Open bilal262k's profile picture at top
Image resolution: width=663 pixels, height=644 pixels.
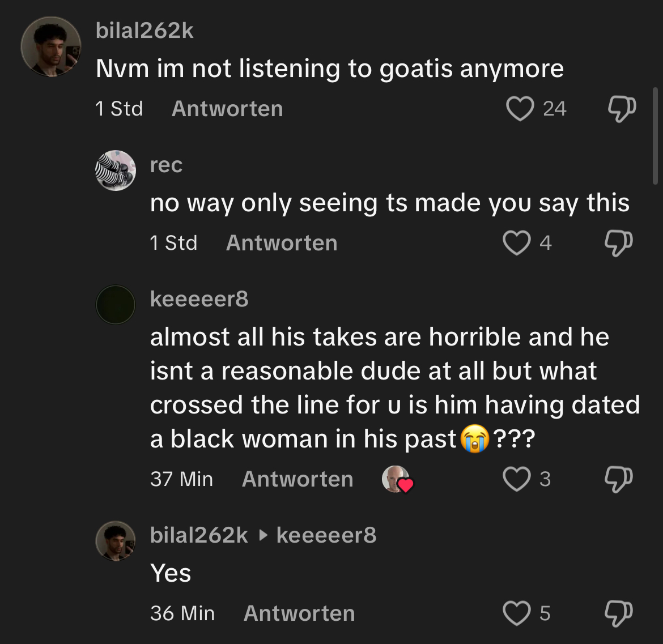(x=51, y=46)
